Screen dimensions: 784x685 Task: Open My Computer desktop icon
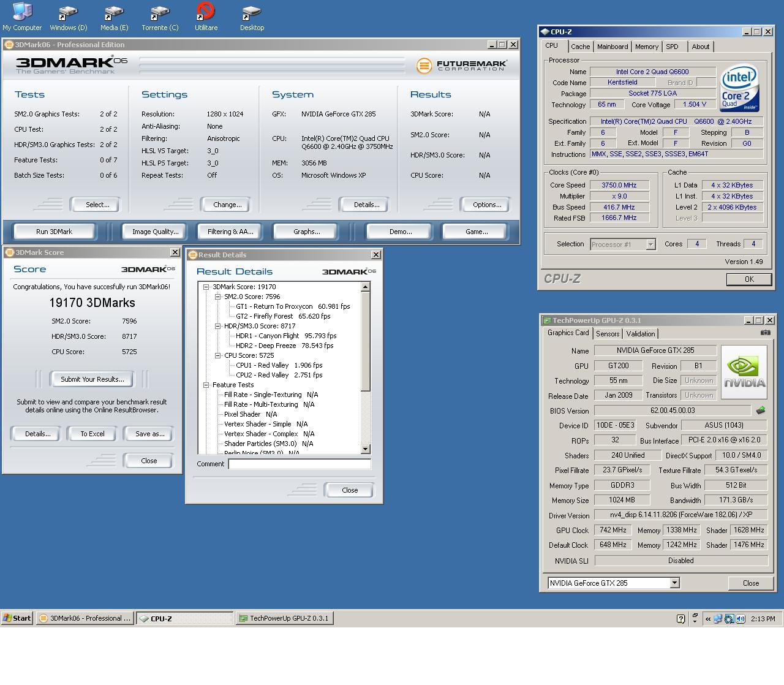[22, 17]
